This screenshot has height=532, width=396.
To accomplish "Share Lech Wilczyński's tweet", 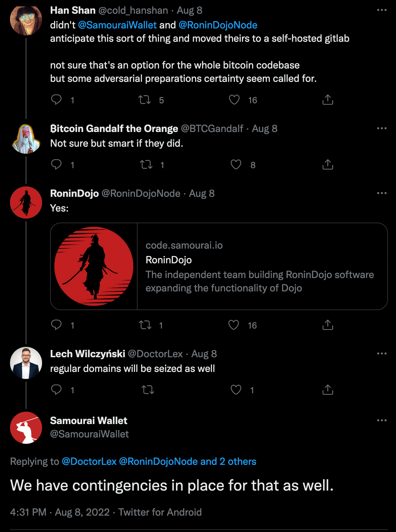I will pyautogui.click(x=328, y=390).
